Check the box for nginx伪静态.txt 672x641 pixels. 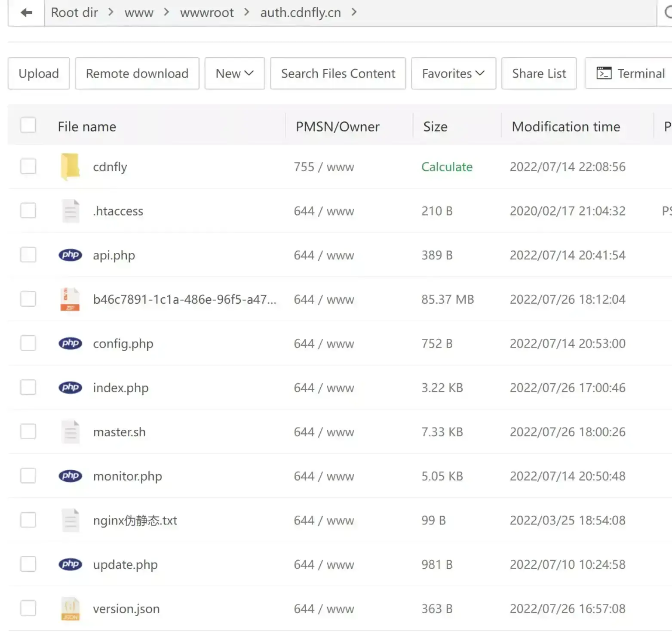(28, 520)
